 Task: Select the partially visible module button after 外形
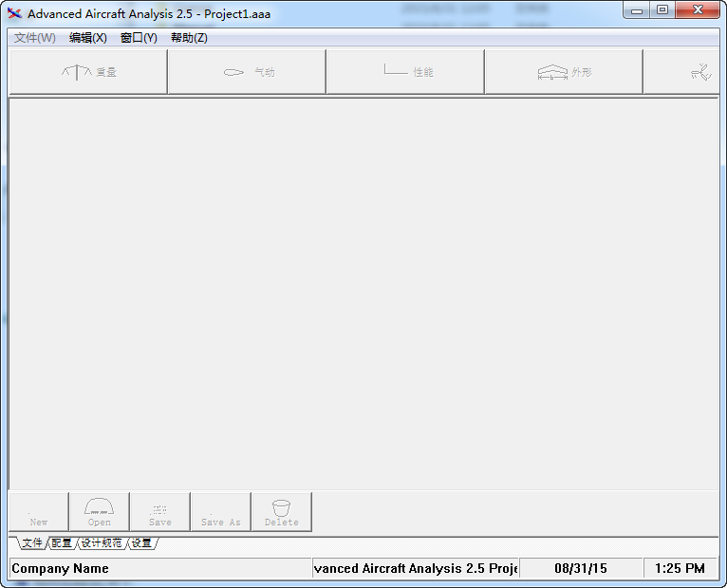tap(681, 72)
